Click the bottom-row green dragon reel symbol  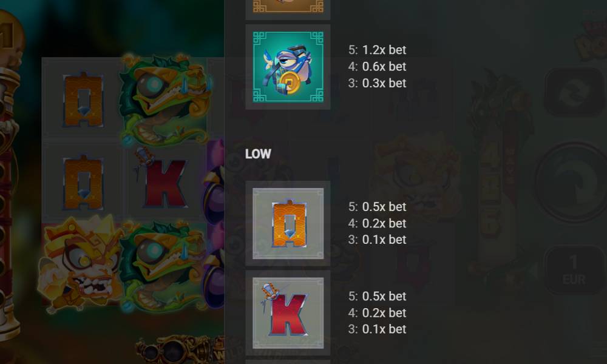click(163, 266)
